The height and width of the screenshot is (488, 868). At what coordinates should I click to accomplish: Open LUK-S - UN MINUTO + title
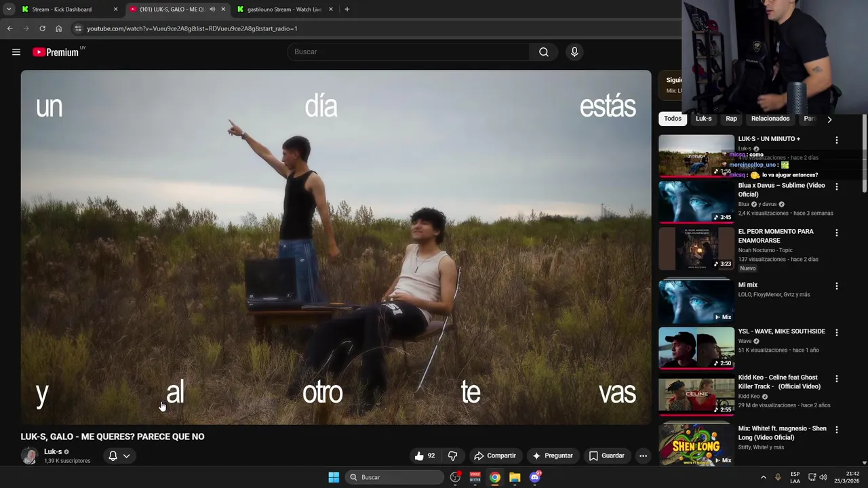pyautogui.click(x=769, y=139)
